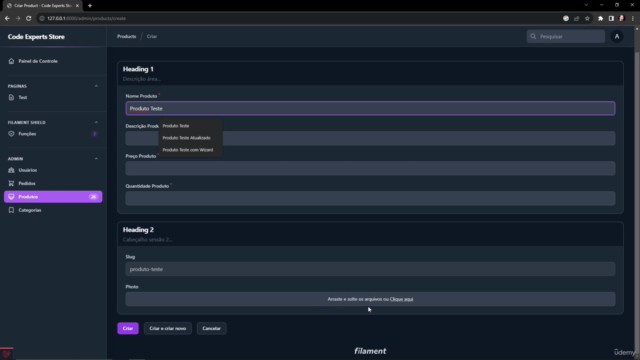640x360 pixels.
Task: Click the Nome Produto input field
Action: (x=370, y=109)
